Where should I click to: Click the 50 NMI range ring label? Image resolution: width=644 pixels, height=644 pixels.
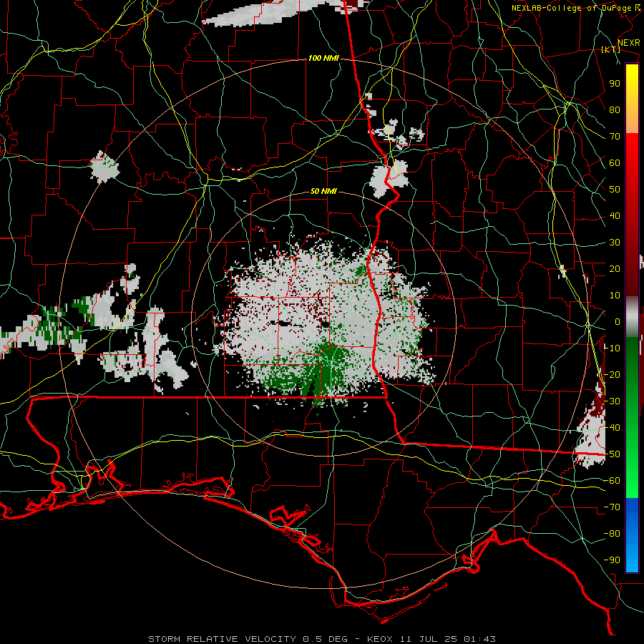[323, 191]
